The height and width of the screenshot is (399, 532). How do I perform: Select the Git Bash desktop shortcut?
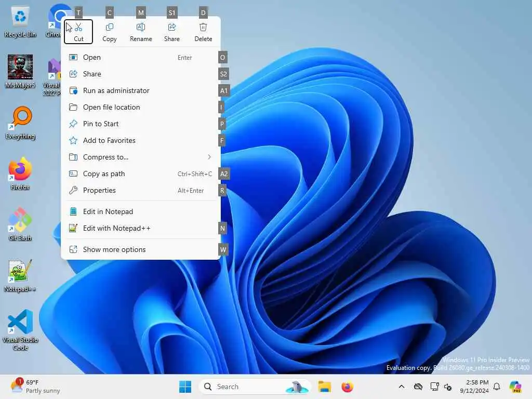(x=20, y=224)
